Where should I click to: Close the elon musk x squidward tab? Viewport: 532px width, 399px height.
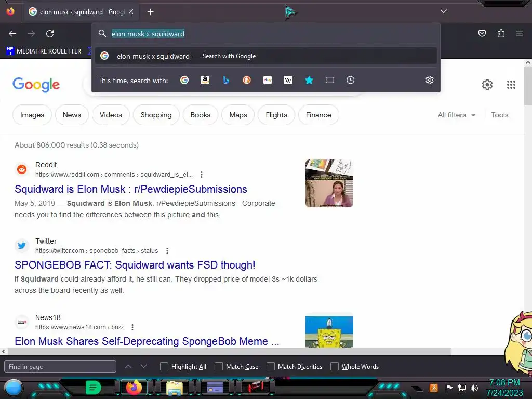[x=131, y=11]
